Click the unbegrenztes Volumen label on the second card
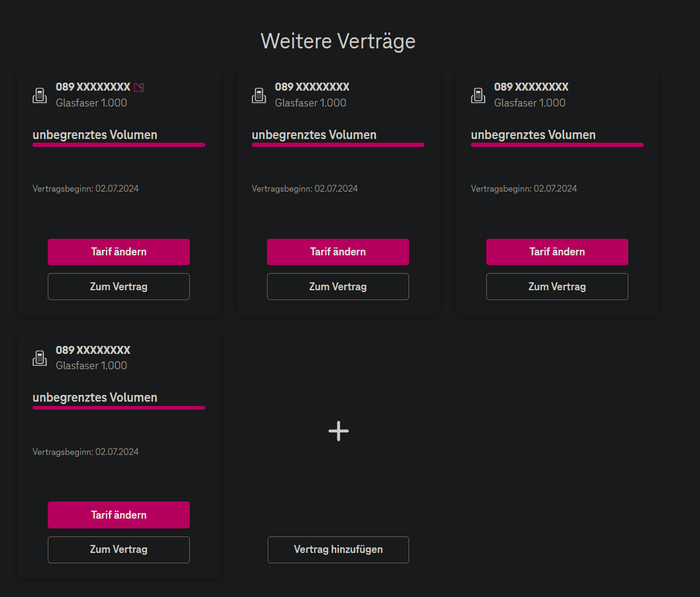This screenshot has height=597, width=700. coord(314,135)
